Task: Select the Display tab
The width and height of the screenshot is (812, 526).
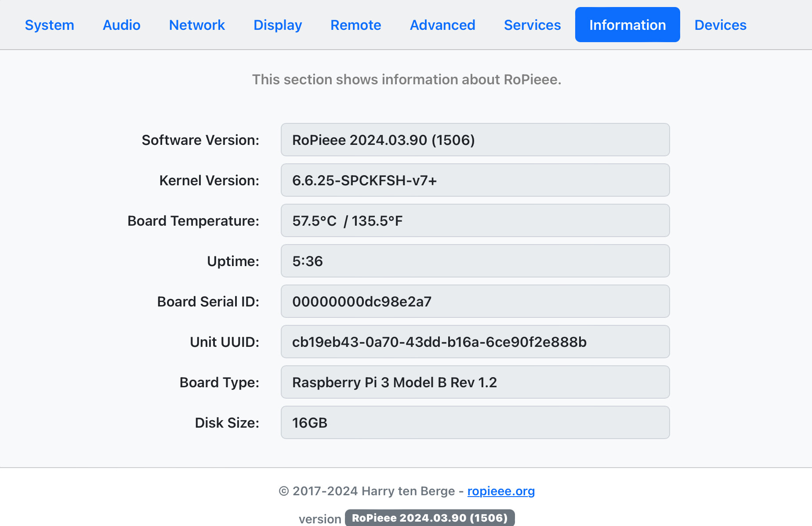Action: pyautogui.click(x=278, y=25)
